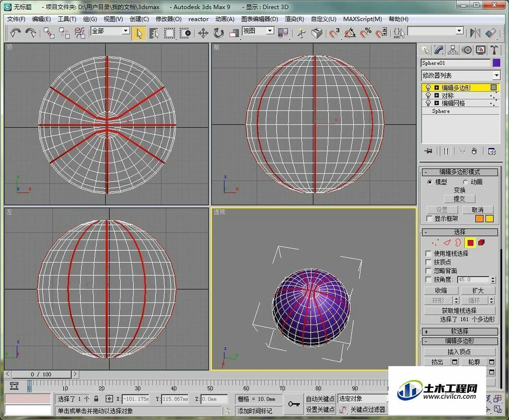Image resolution: width=509 pixels, height=420 pixels.
Task: Click the Redo arrow in the main toolbar
Action: (30, 33)
